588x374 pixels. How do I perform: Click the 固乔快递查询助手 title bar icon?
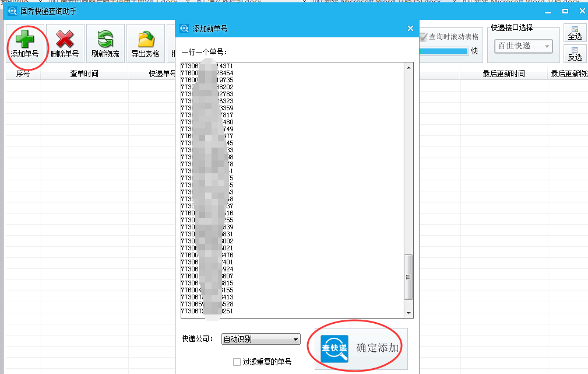tap(12, 11)
